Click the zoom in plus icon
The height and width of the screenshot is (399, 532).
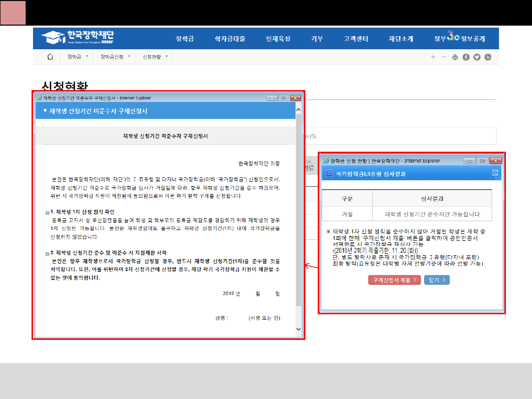point(433,57)
